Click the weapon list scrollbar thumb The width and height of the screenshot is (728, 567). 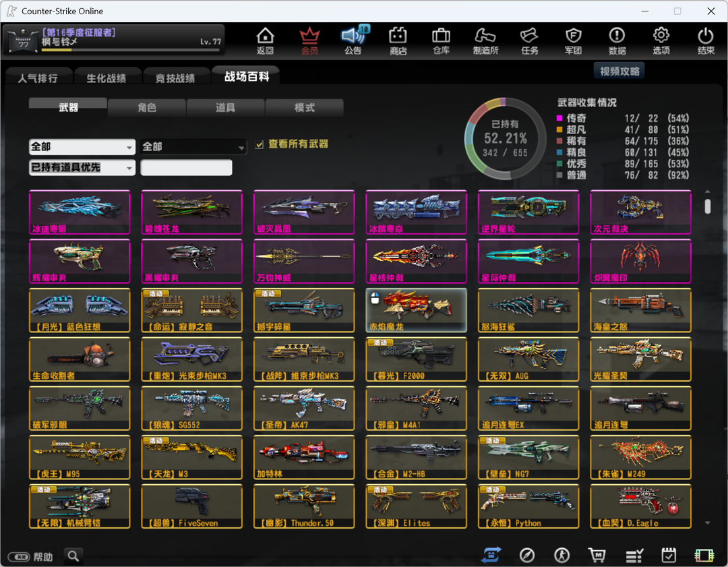pyautogui.click(x=708, y=206)
